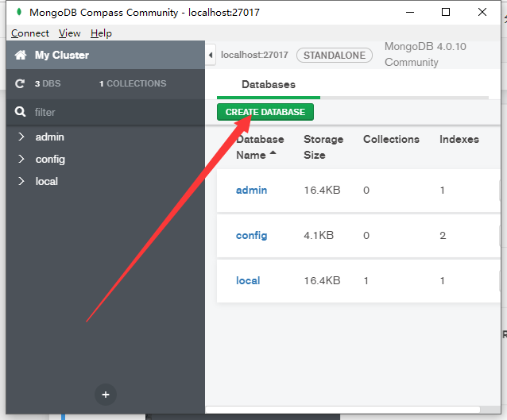The height and width of the screenshot is (420, 507).
Task: Expand the config database tree item
Action: pos(21,159)
